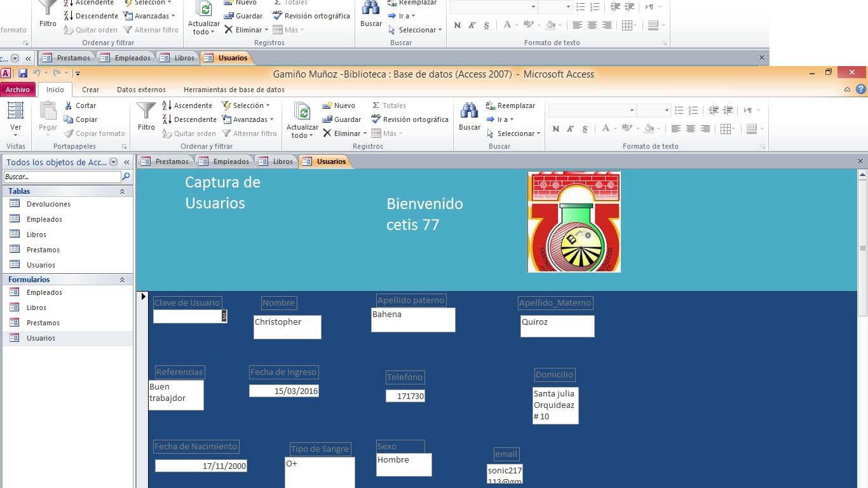
Task: Click the Pegar clipboard icon
Action: [x=48, y=111]
